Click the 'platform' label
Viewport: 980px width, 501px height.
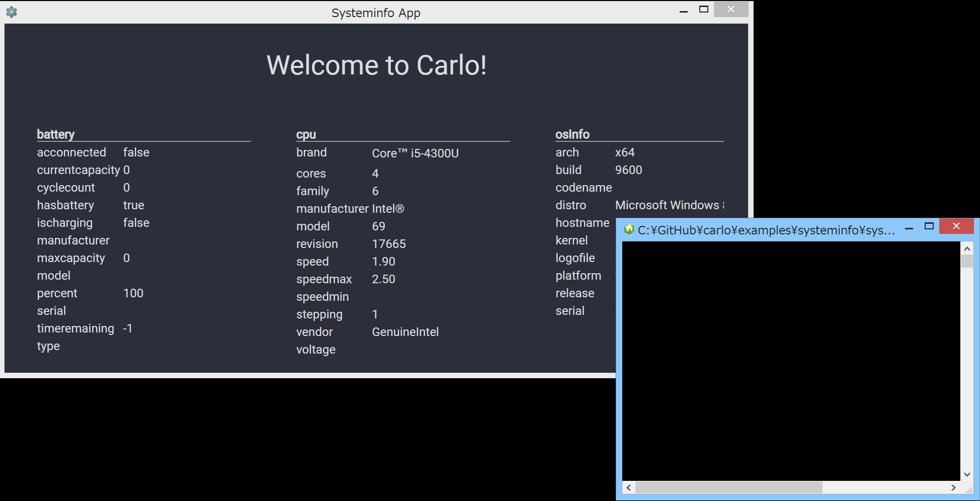tap(578, 276)
